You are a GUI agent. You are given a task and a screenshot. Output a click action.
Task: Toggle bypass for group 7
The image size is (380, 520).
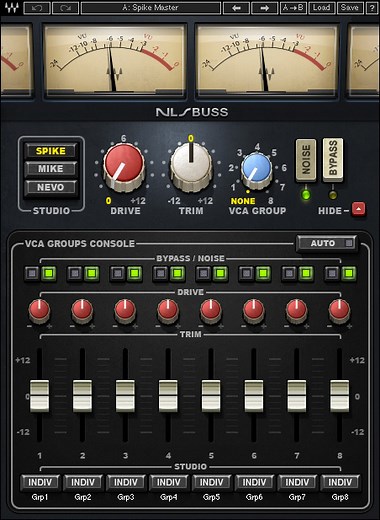[289, 273]
